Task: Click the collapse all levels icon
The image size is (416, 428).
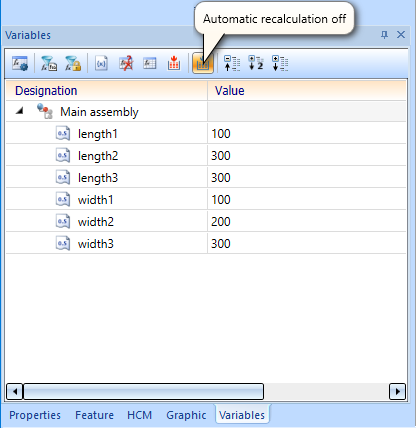Action: coord(232,63)
